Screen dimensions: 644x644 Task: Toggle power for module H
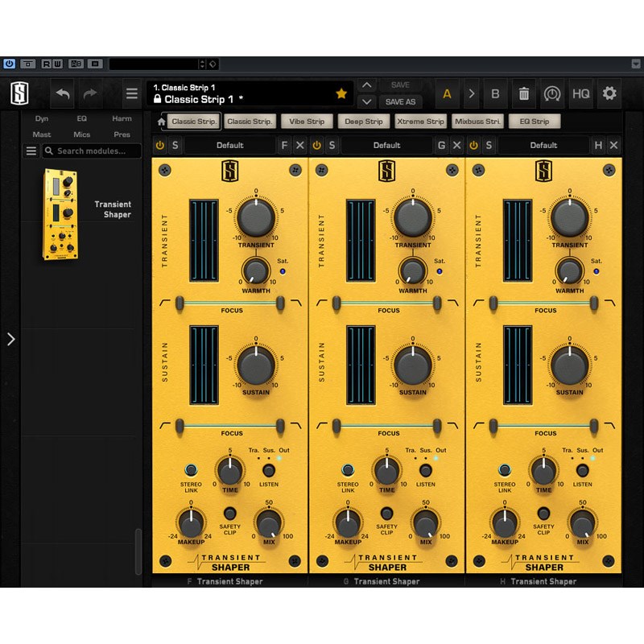point(473,146)
